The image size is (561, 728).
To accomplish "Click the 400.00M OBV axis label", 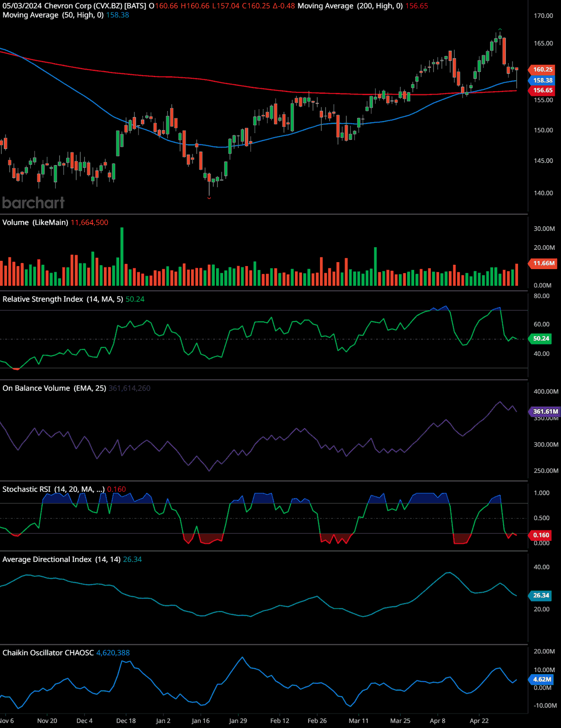I will point(546,391).
